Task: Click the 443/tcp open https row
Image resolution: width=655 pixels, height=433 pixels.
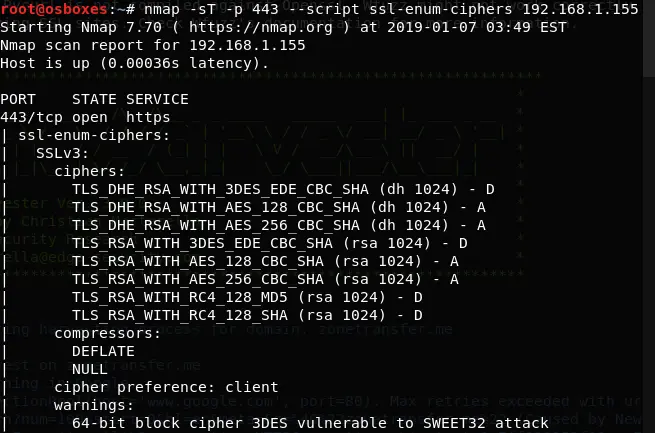Action: 85,117
